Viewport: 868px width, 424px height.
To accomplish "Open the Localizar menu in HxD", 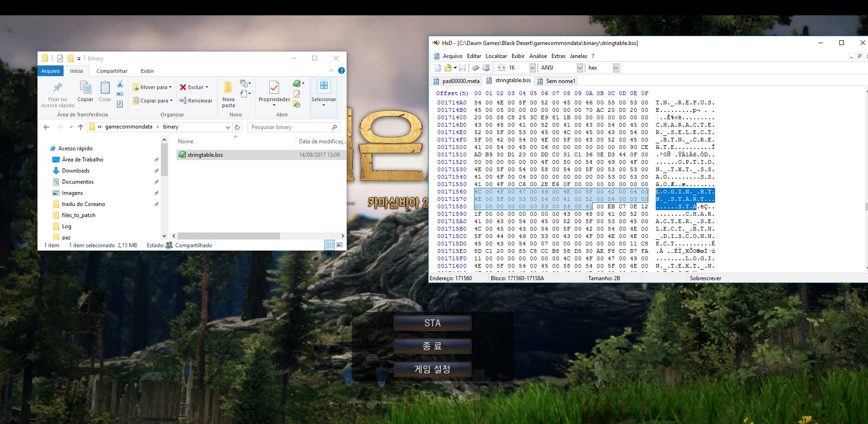I will point(496,56).
